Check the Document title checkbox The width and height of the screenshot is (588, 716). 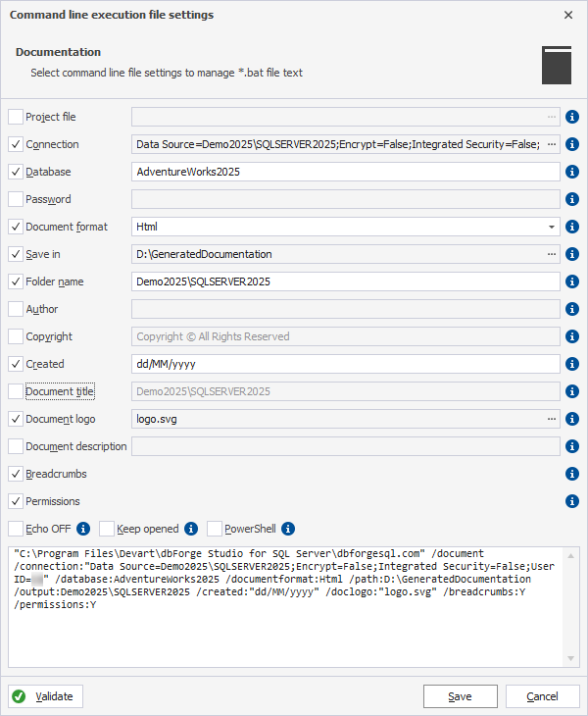16,391
